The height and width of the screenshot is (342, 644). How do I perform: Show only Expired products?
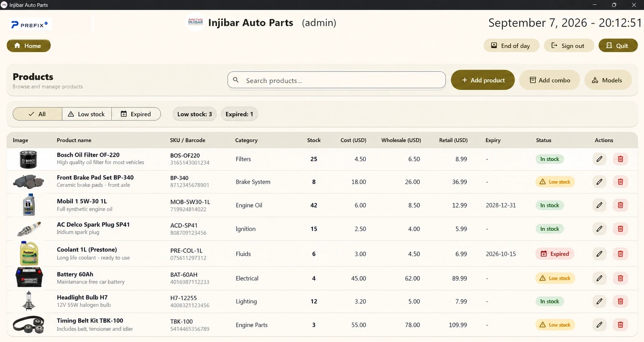[136, 114]
